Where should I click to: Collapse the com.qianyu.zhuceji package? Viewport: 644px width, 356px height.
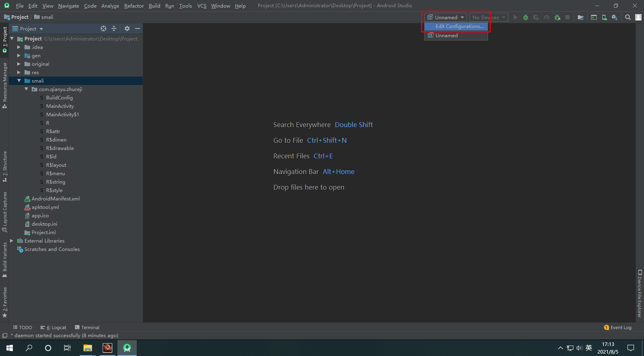[x=26, y=89]
